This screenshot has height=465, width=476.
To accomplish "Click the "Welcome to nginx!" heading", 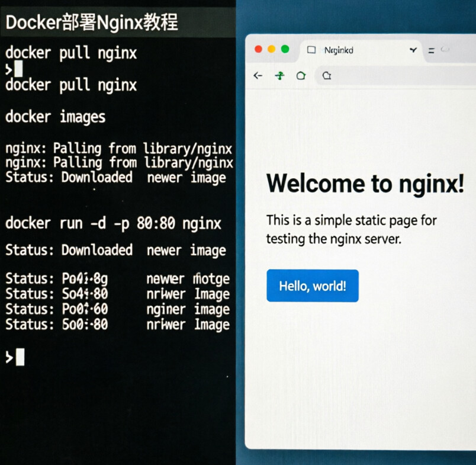I will pos(365,184).
